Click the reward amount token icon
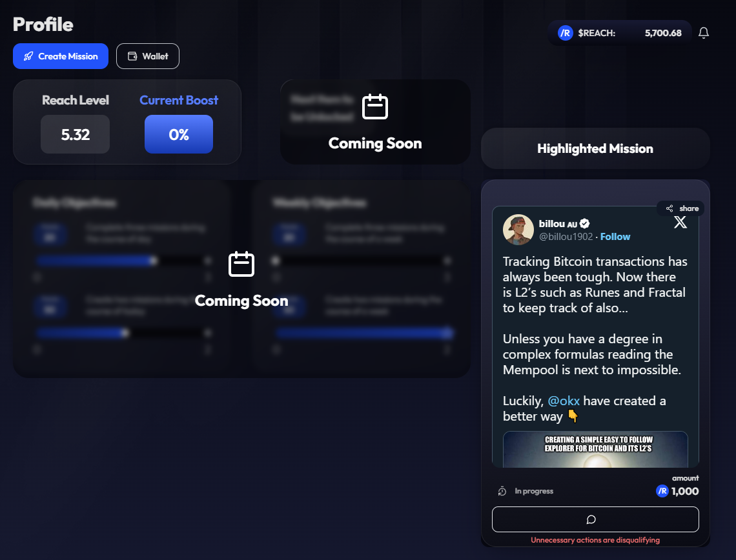This screenshot has width=736, height=560. 662,491
